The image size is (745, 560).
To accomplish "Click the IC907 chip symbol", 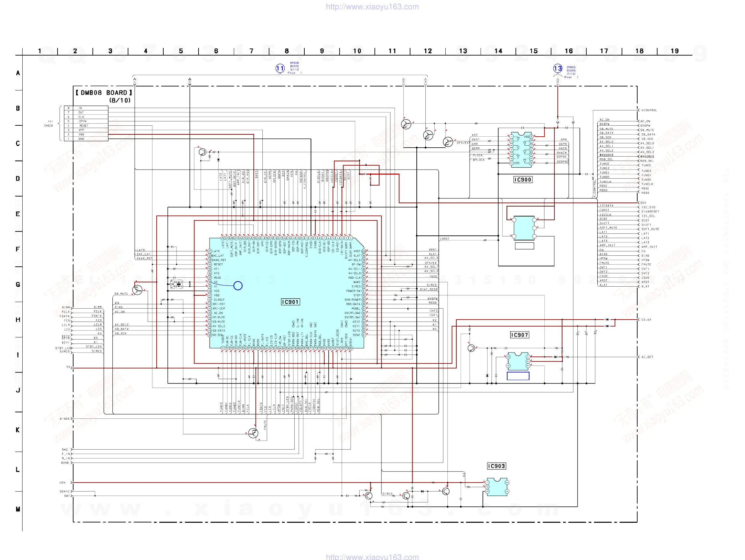I will [x=518, y=361].
